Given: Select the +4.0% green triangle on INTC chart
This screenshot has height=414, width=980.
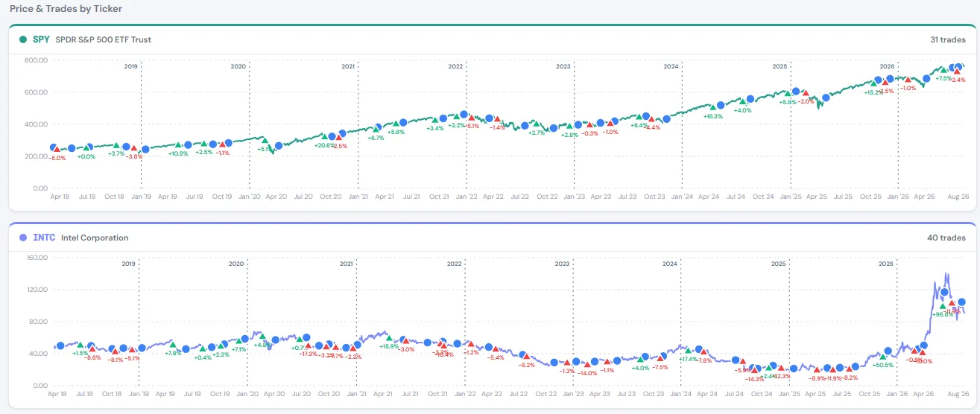Looking at the screenshot, I should pos(640,360).
